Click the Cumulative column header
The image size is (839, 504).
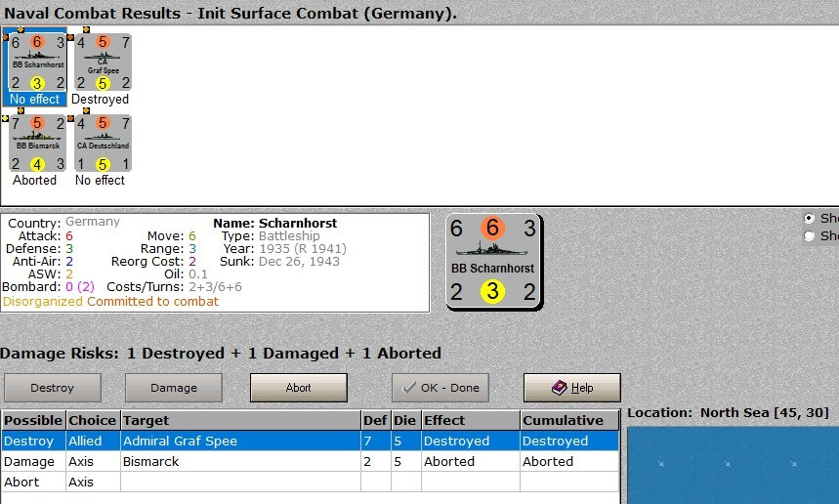pyautogui.click(x=569, y=420)
